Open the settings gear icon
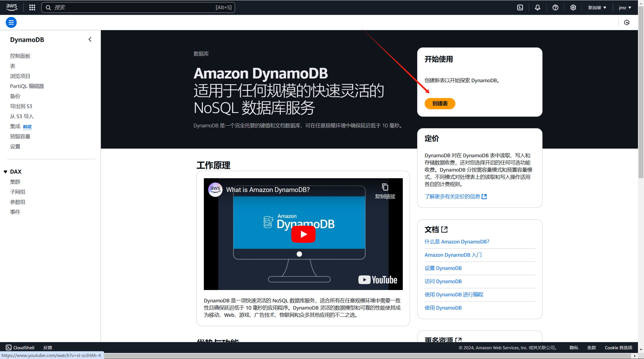Image resolution: width=644 pixels, height=359 pixels. click(573, 7)
